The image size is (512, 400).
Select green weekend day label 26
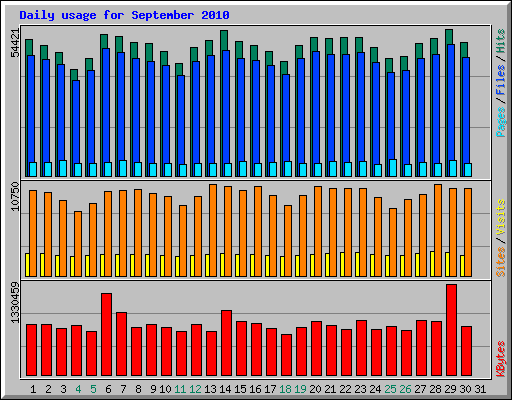coord(405,389)
